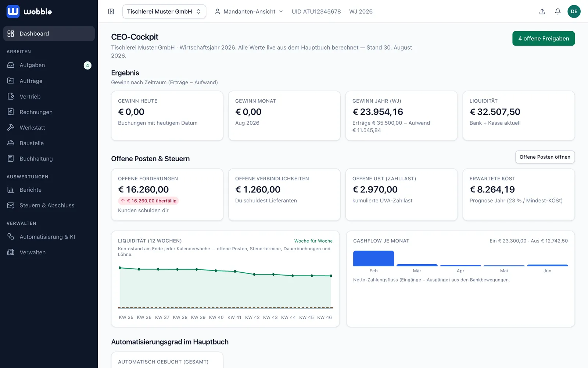Click the Buchhaltung calculator icon
The height and width of the screenshot is (368, 588).
coord(11,159)
